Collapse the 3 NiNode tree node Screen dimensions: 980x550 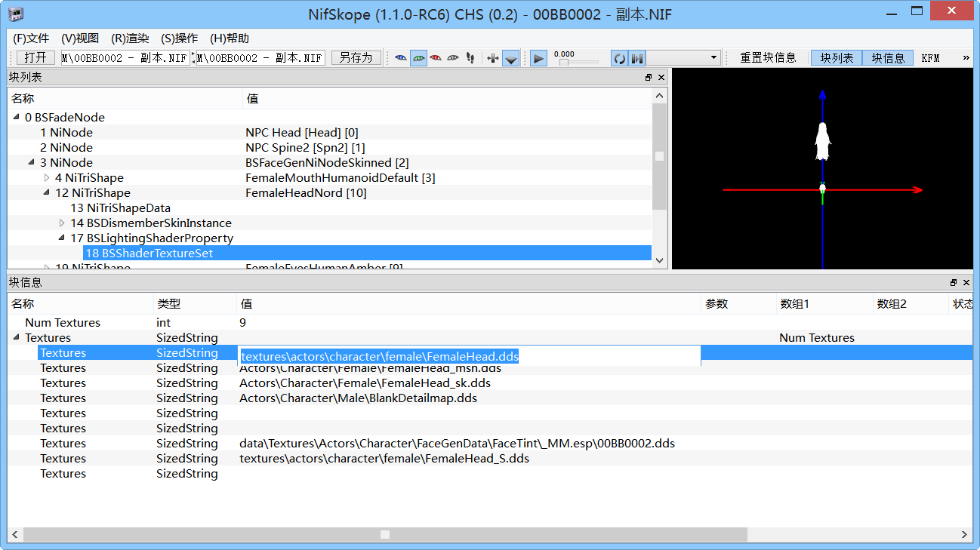tap(32, 163)
